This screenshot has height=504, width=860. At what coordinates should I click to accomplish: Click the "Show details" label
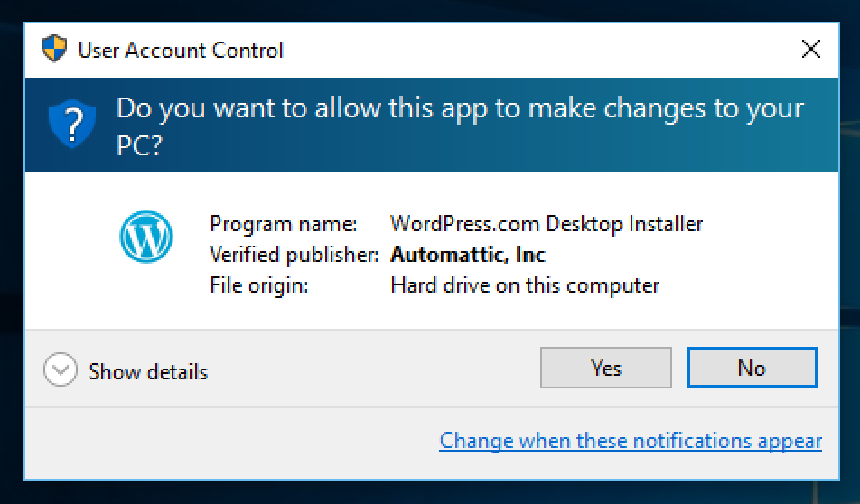[x=148, y=372]
